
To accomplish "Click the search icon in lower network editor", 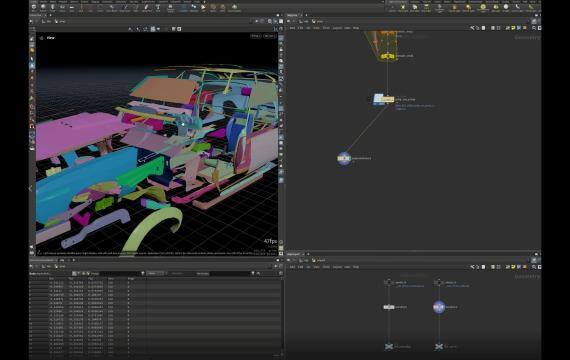I will (x=534, y=267).
